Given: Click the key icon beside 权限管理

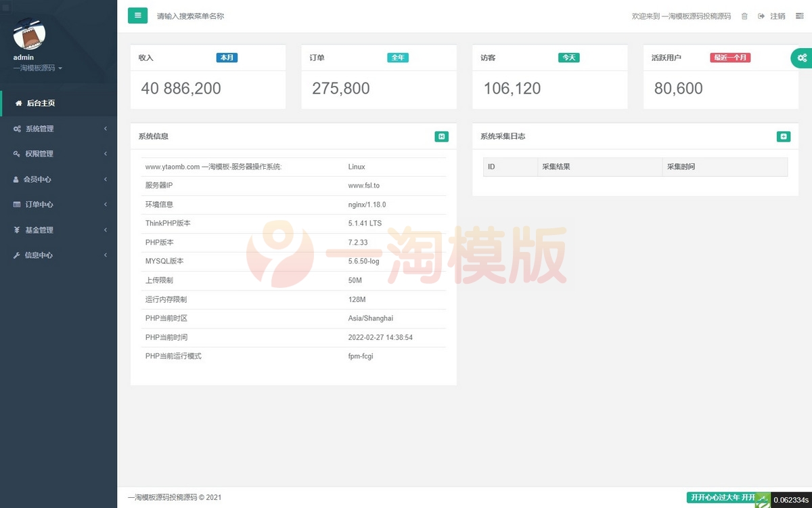Looking at the screenshot, I should click(18, 154).
